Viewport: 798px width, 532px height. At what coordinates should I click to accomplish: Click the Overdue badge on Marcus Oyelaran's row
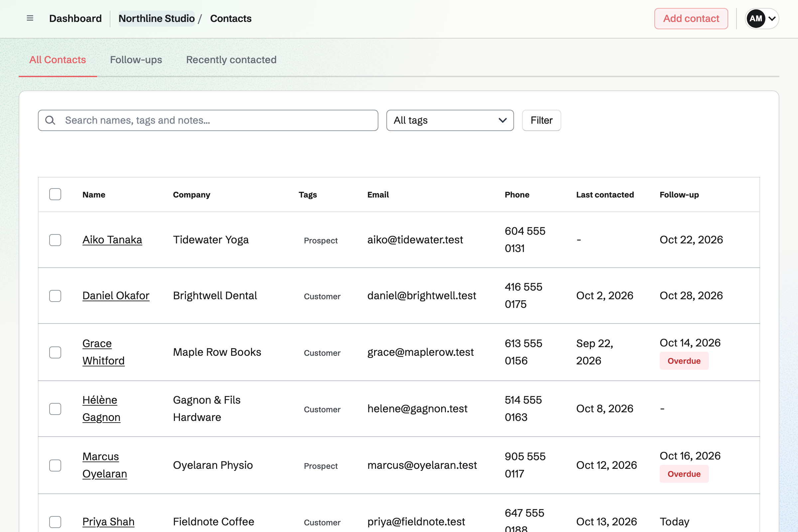tap(684, 474)
